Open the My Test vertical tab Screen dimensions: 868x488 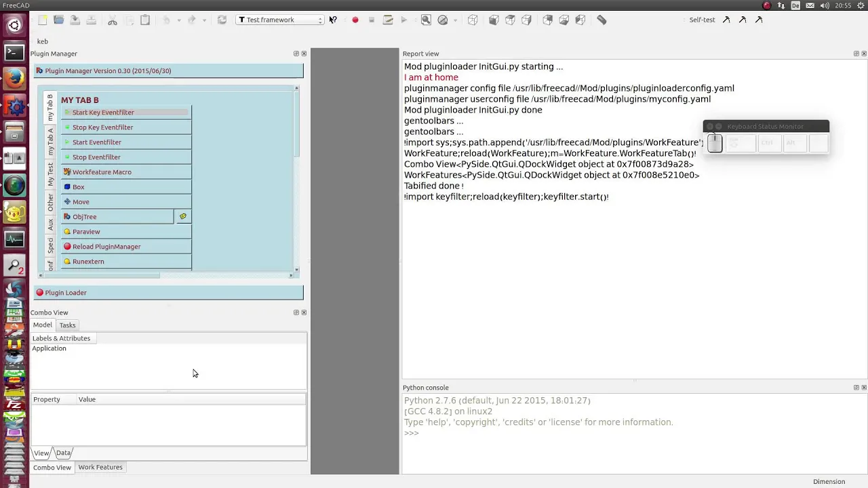tap(50, 174)
